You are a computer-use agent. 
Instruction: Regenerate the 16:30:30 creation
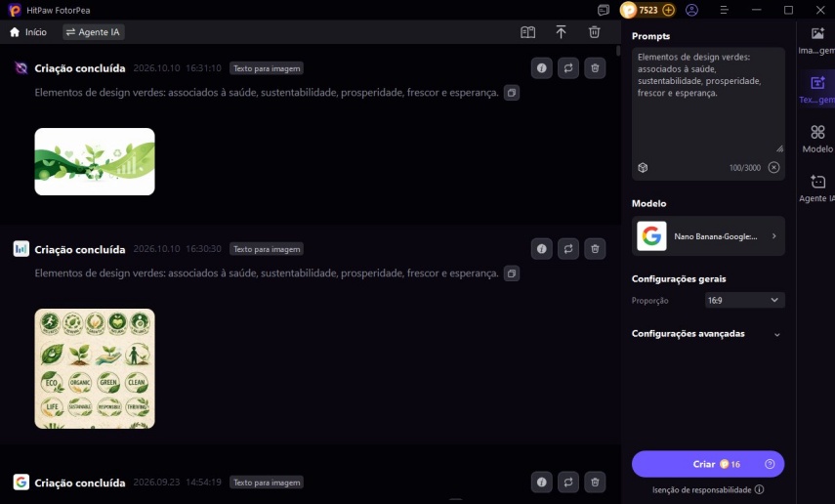[568, 249]
